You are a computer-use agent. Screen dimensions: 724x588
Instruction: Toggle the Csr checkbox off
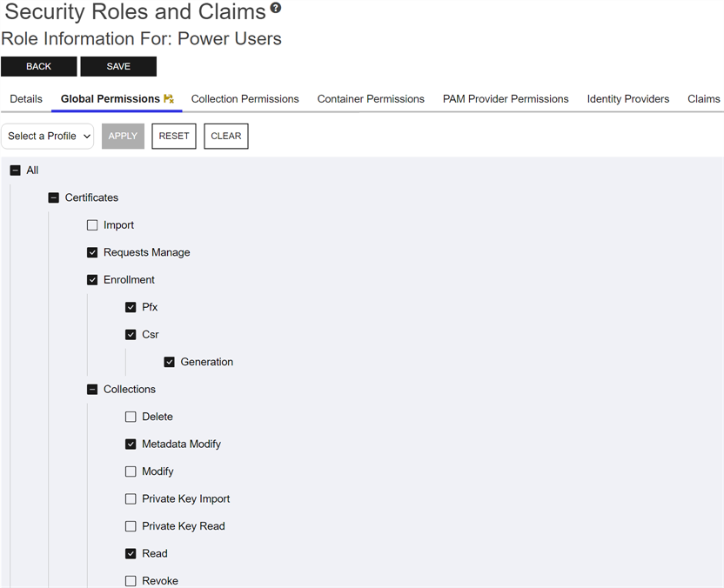pyautogui.click(x=131, y=335)
